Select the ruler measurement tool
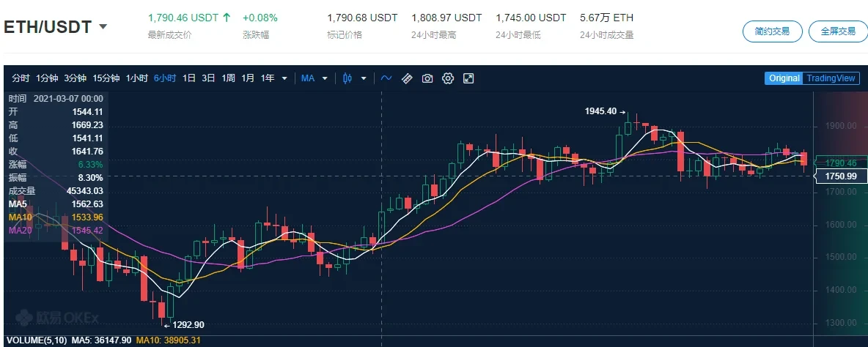The width and height of the screenshot is (868, 347). click(407, 78)
